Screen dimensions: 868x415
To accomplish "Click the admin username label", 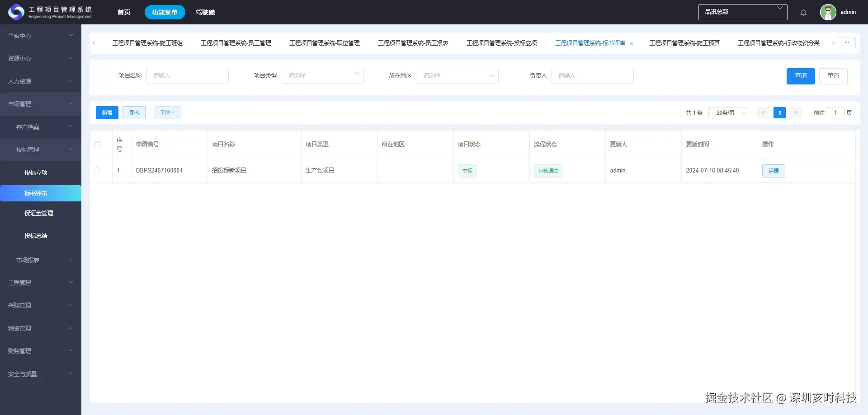I will pos(848,12).
